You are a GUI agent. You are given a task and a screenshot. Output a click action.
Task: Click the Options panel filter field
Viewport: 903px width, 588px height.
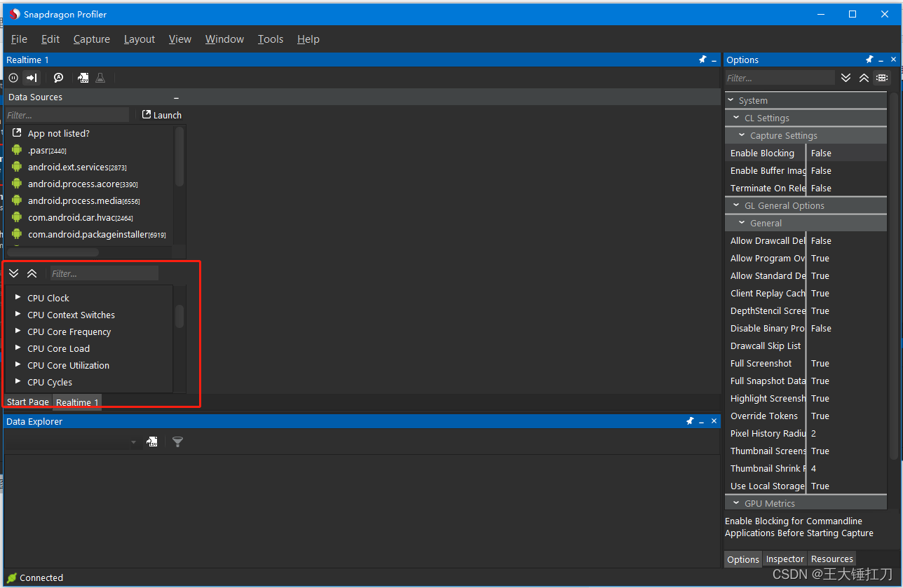(780, 78)
